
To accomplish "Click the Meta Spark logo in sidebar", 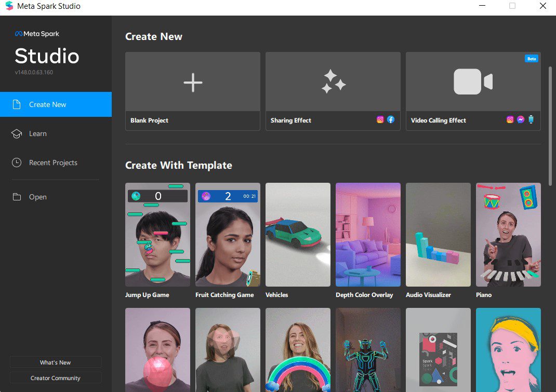I will 37,34.
